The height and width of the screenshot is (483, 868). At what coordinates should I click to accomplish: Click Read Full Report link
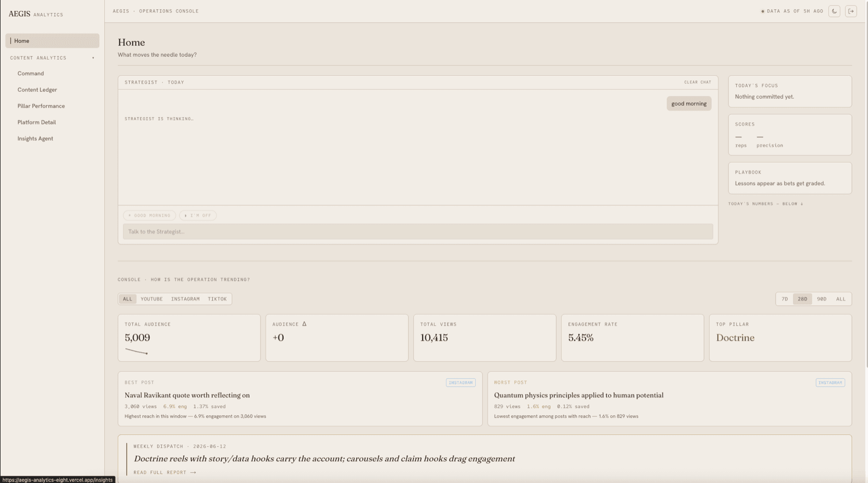pos(165,472)
